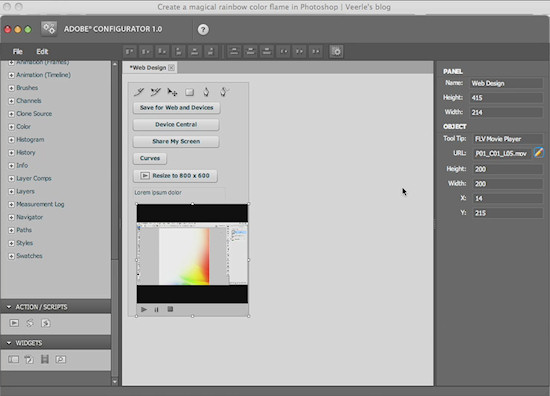Expand the Brushes tree item
Screen dimensions: 550x396
11,88
